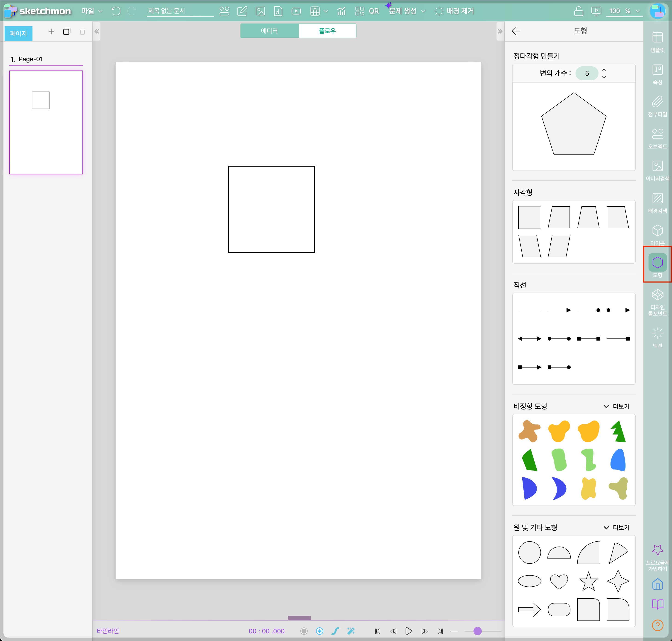The width and height of the screenshot is (672, 641).
Task: Open the 첨부파일 attachment panel
Action: pos(657,106)
